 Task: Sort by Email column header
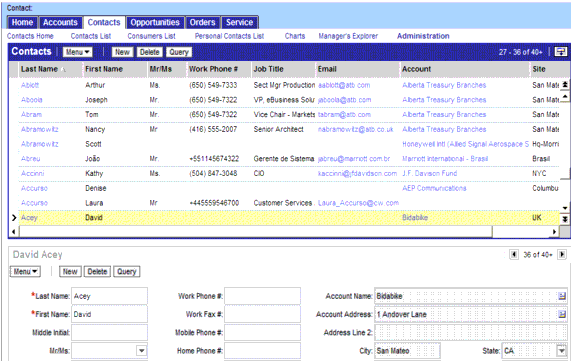[x=357, y=69]
